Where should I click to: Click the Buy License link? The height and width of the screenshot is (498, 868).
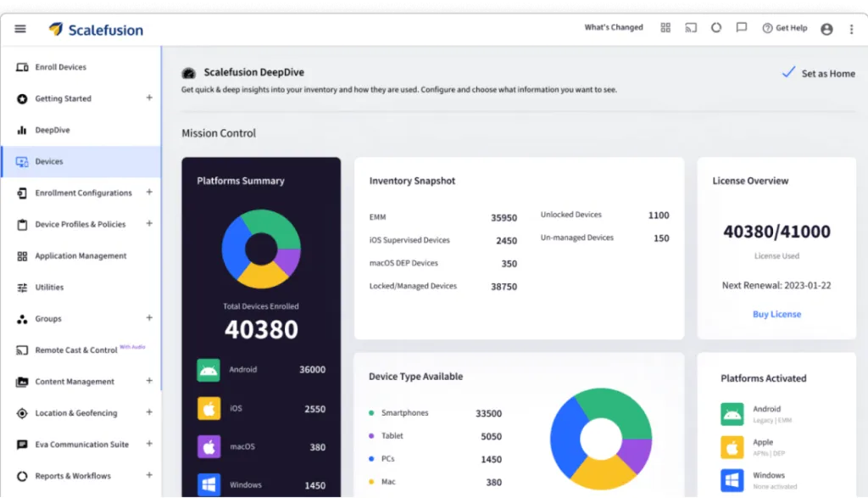pyautogui.click(x=776, y=314)
